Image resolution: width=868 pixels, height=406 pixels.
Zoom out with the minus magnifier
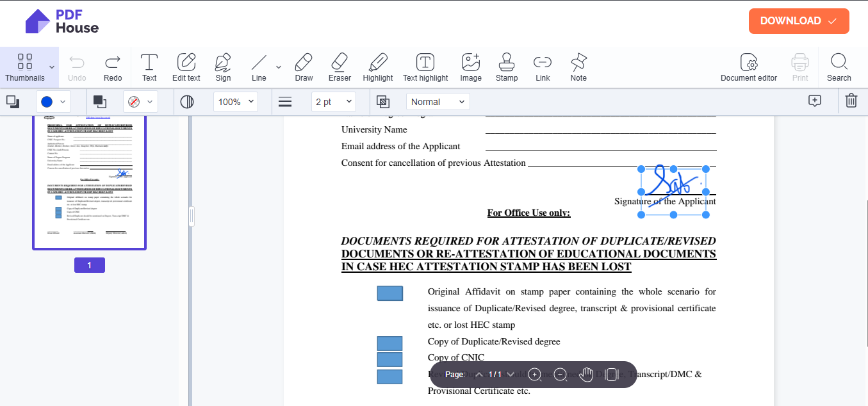(561, 375)
